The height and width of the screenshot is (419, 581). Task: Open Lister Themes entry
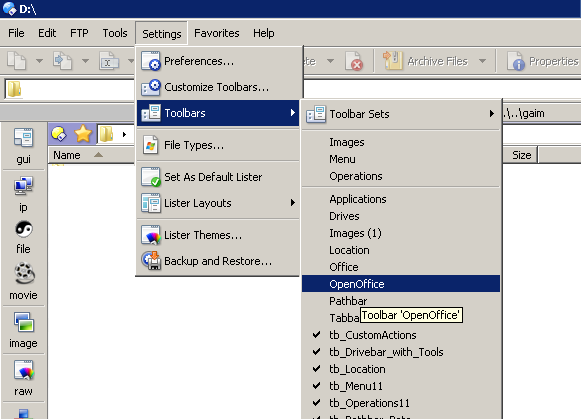[x=218, y=235]
